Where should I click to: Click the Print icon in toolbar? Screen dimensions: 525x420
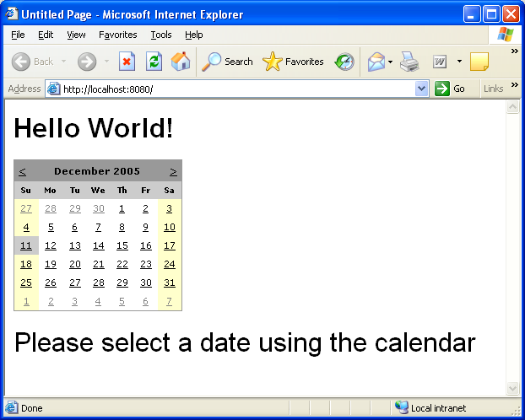coord(409,62)
